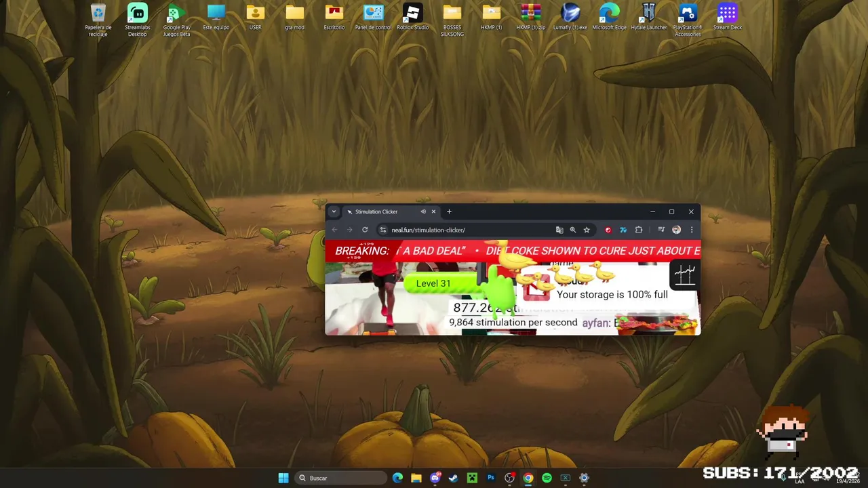This screenshot has height=488, width=868.
Task: Open the Stream Deck desktop shortcut
Action: pyautogui.click(x=728, y=17)
